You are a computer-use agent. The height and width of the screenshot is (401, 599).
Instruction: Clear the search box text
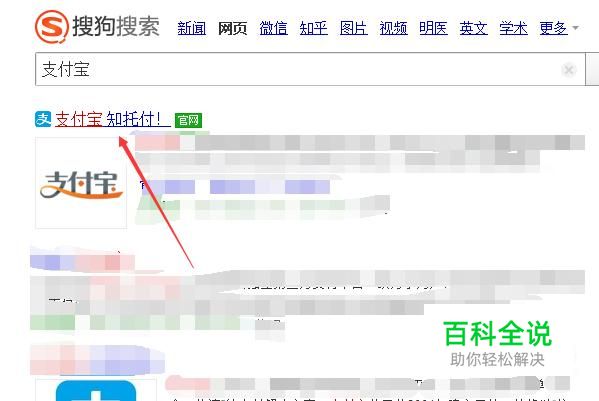tap(568, 70)
